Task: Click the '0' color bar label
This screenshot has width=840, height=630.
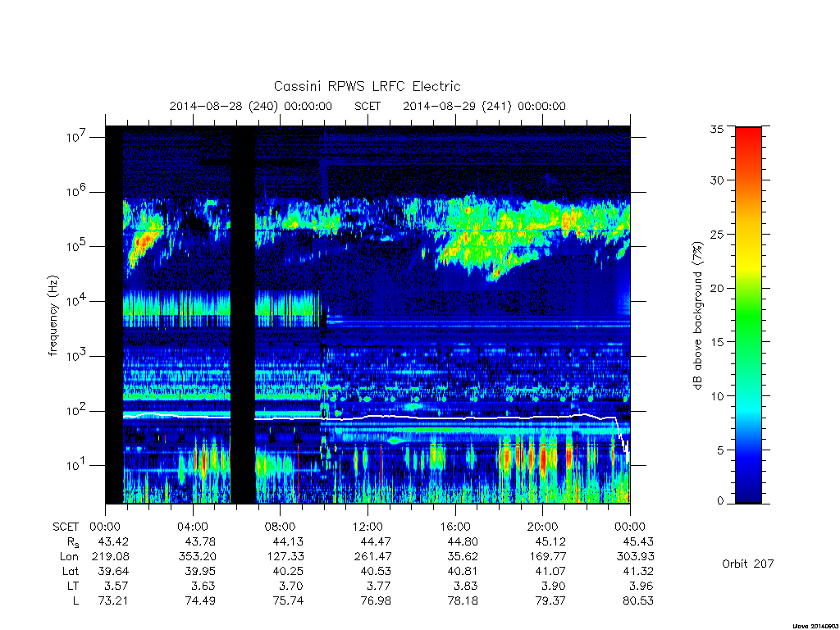Action: tap(720, 501)
